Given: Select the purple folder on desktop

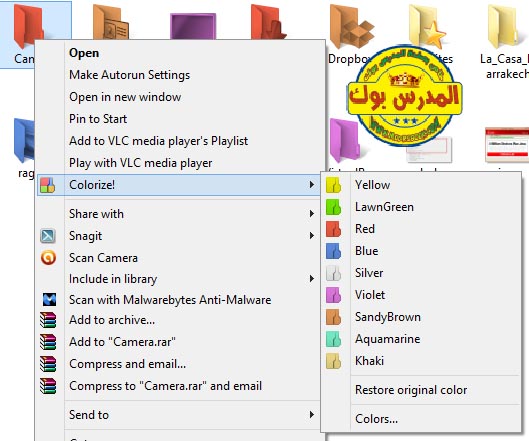Looking at the screenshot, I should [193, 26].
